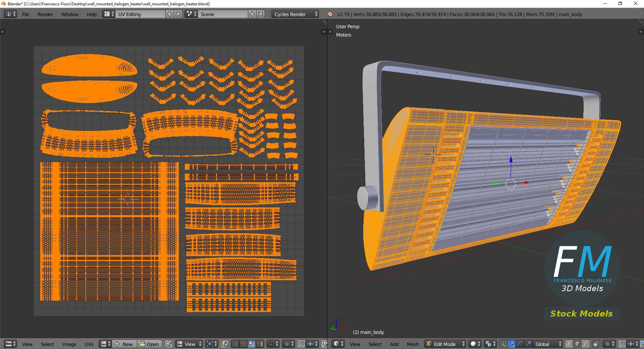Open the UV editor type selector
Viewport: 644px width, 349px height.
click(11, 344)
